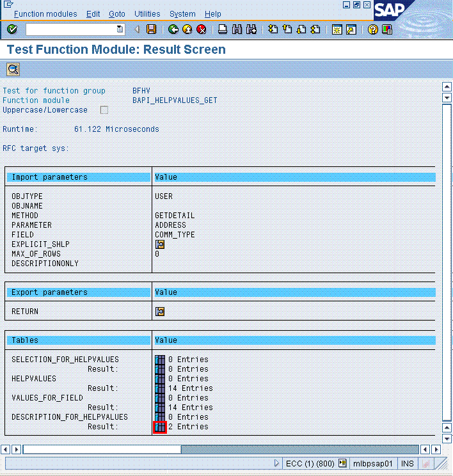Toggle the Uppercase/Lowercase checkbox
The image size is (453, 476).
coord(104,110)
